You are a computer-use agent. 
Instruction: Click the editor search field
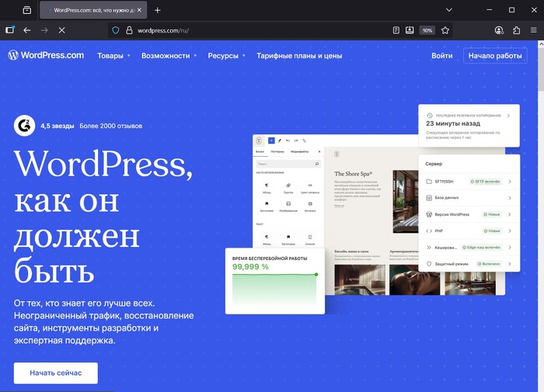click(x=288, y=164)
